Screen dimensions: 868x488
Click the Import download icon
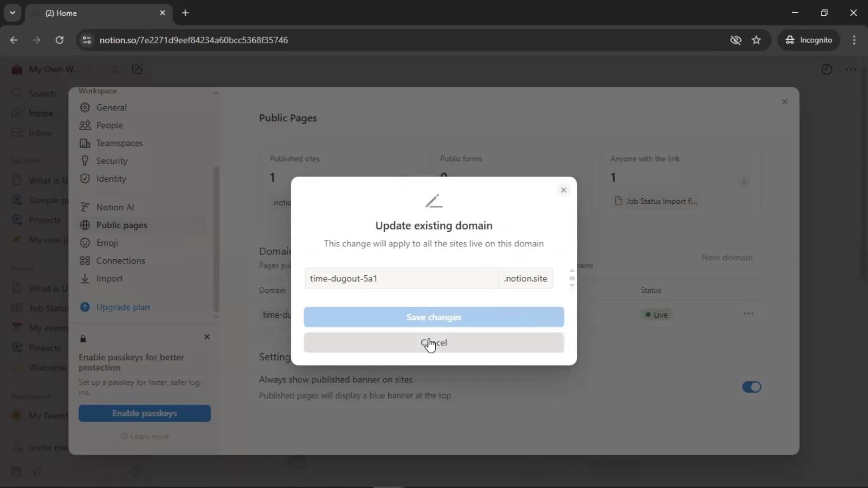(85, 278)
